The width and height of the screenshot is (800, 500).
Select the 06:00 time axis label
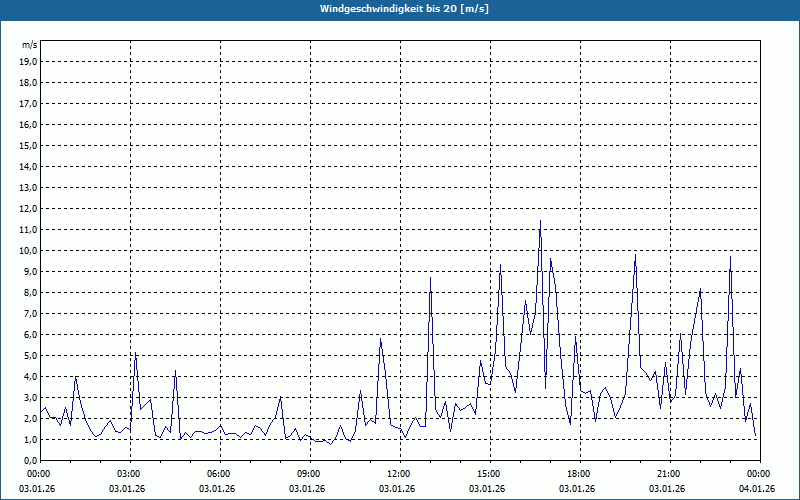(x=218, y=474)
